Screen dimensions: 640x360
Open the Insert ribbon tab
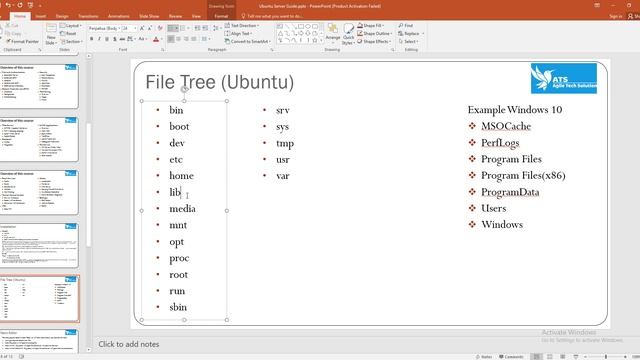[40, 16]
